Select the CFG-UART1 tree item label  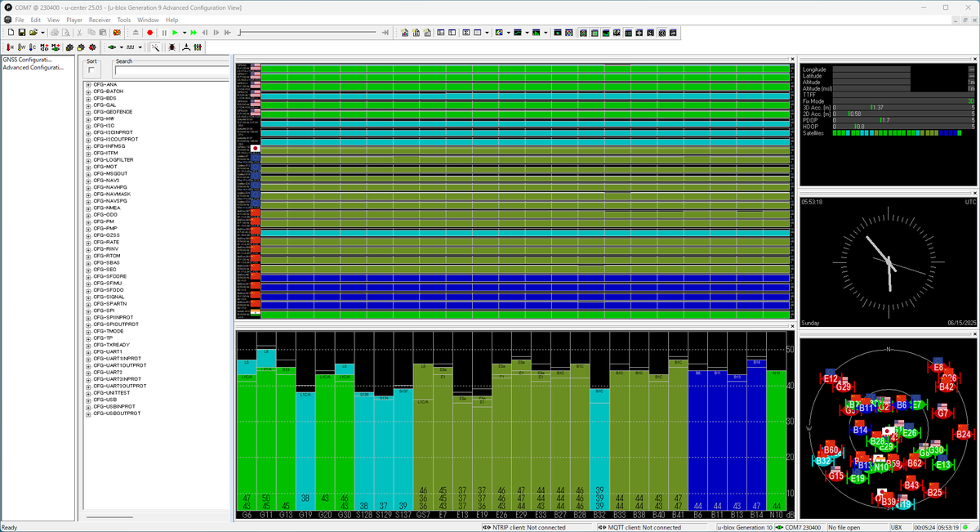(108, 351)
